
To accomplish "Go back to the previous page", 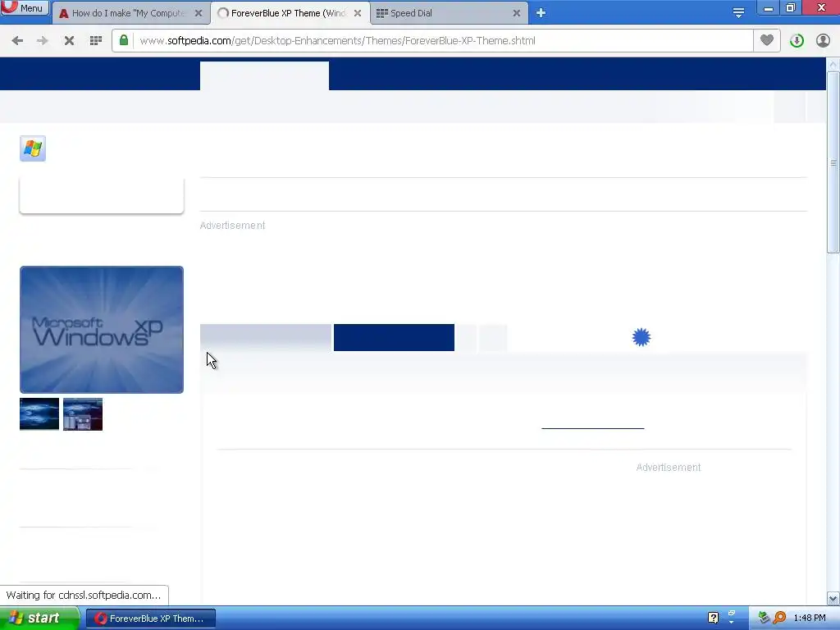I will point(17,41).
